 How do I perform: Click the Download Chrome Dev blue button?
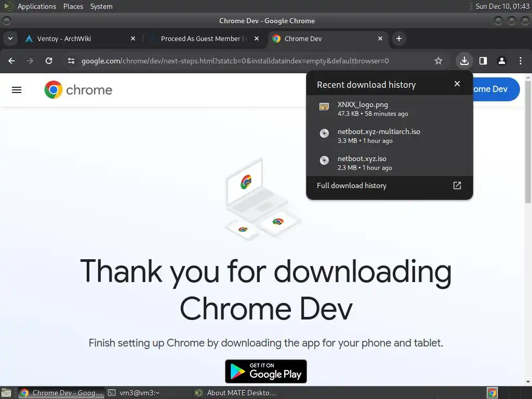pos(496,89)
